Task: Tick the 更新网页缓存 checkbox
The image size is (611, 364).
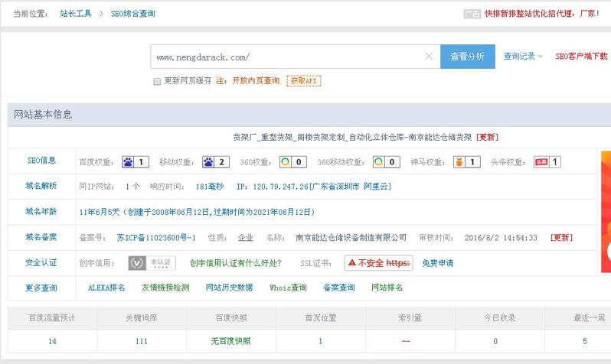Action: pos(157,81)
